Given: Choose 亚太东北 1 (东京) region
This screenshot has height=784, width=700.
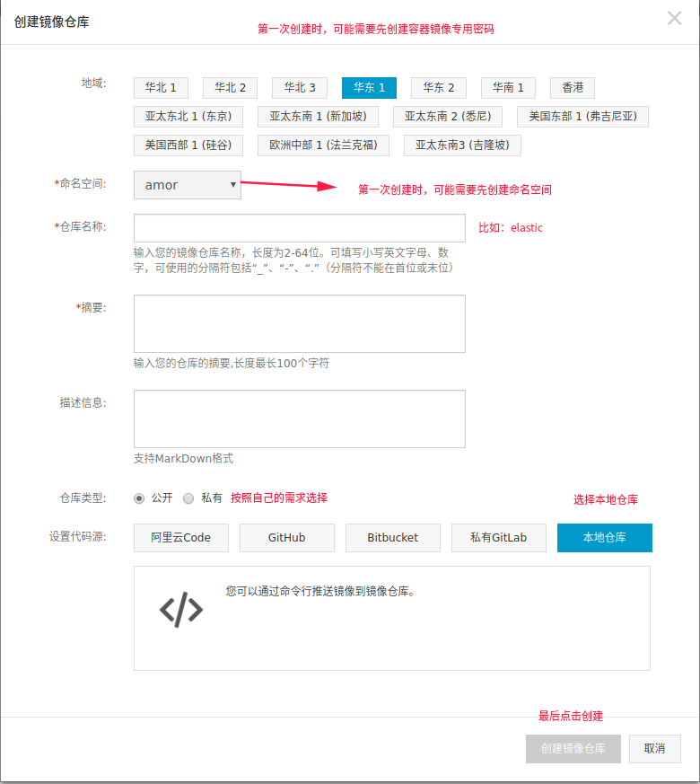Looking at the screenshot, I should coord(188,117).
